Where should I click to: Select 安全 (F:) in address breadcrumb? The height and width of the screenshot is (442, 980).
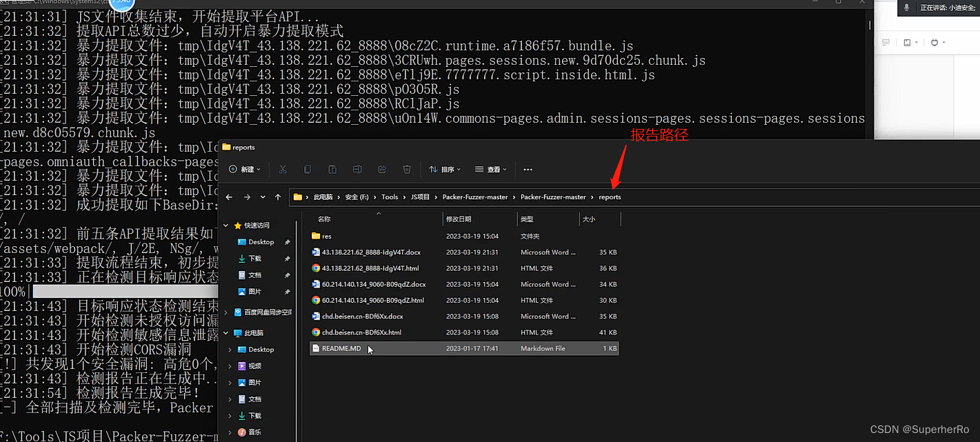click(x=357, y=197)
